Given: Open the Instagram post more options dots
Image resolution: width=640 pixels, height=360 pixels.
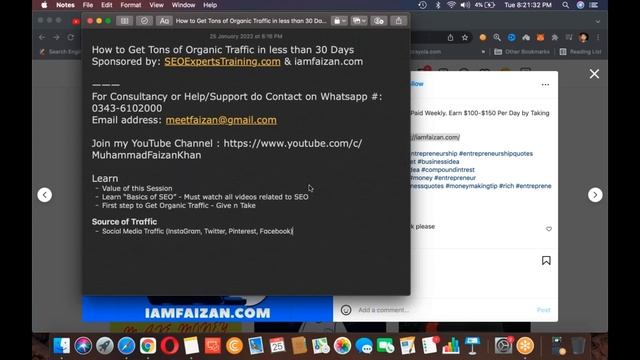Looking at the screenshot, I should (x=545, y=84).
